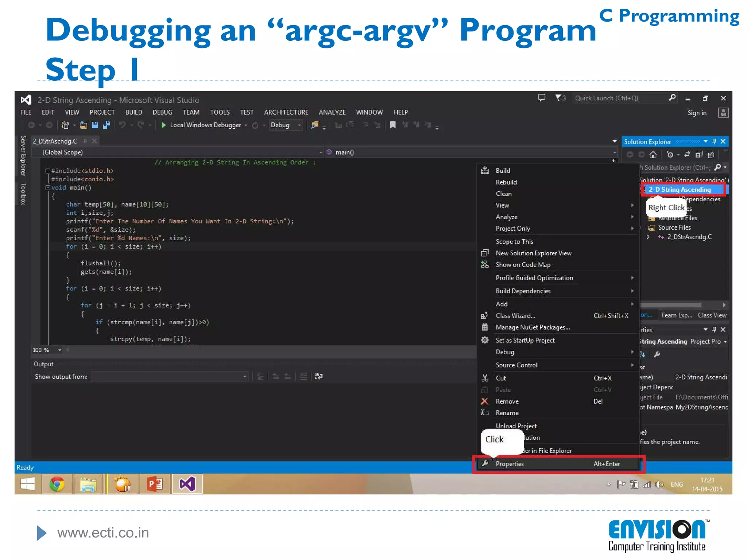The image size is (747, 560).
Task: Toggle auto-hide pin on the Properties panel
Action: 714,330
